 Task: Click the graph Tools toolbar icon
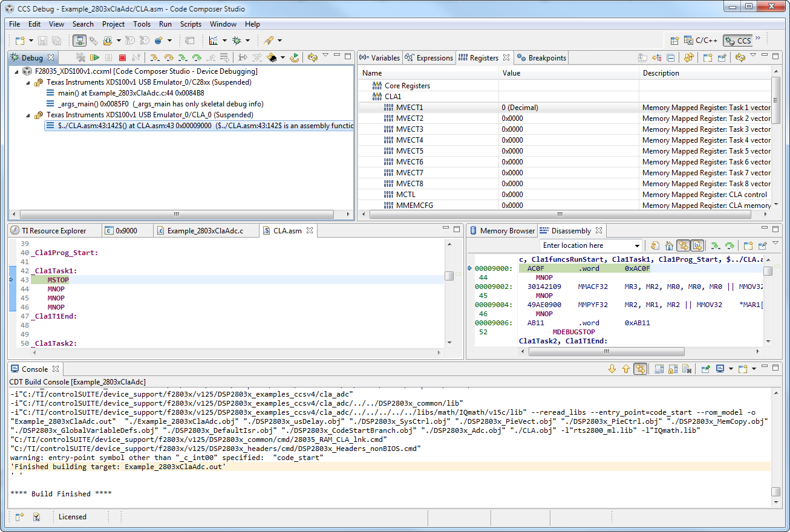point(214,41)
